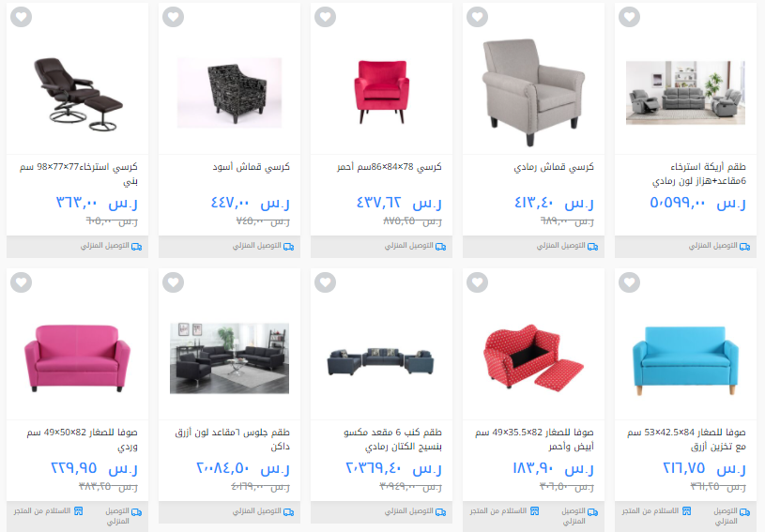This screenshot has width=765, height=532.
Task: Click home delivery truck icon under brown recliner
Action: click(137, 247)
